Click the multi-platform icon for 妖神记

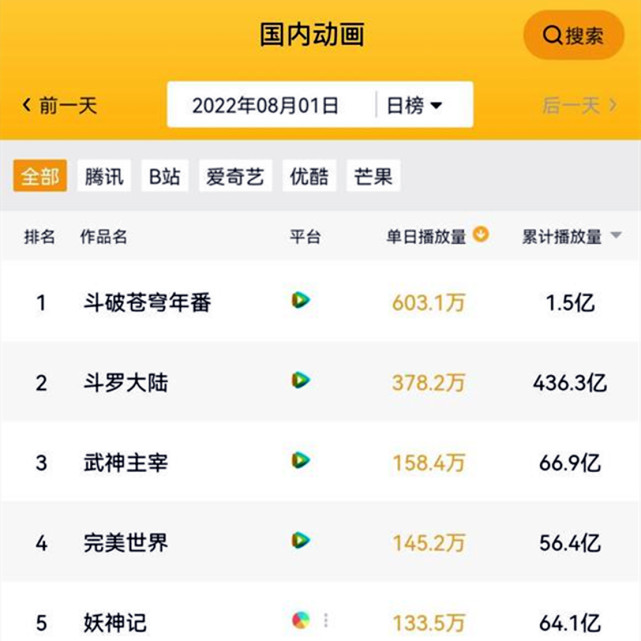(300, 620)
